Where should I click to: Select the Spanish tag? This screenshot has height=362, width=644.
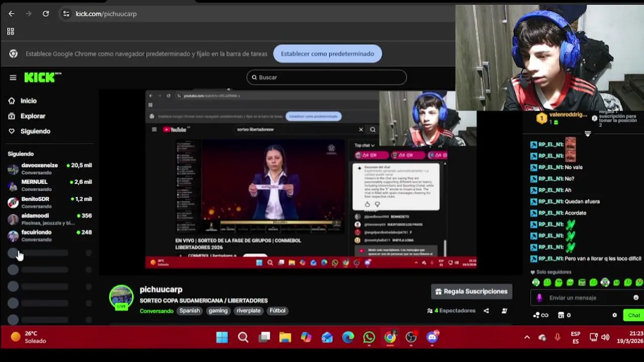coord(190,311)
